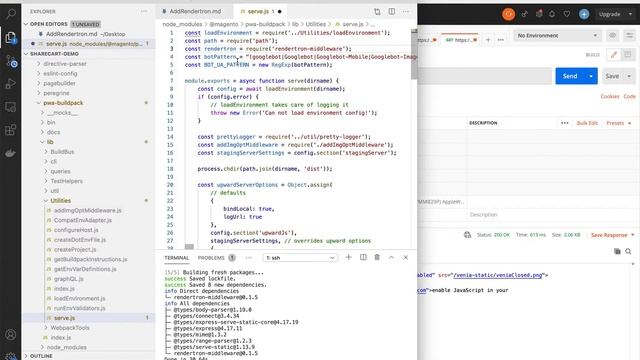
Task: Switch to Problems panel tab
Action: (x=211, y=258)
